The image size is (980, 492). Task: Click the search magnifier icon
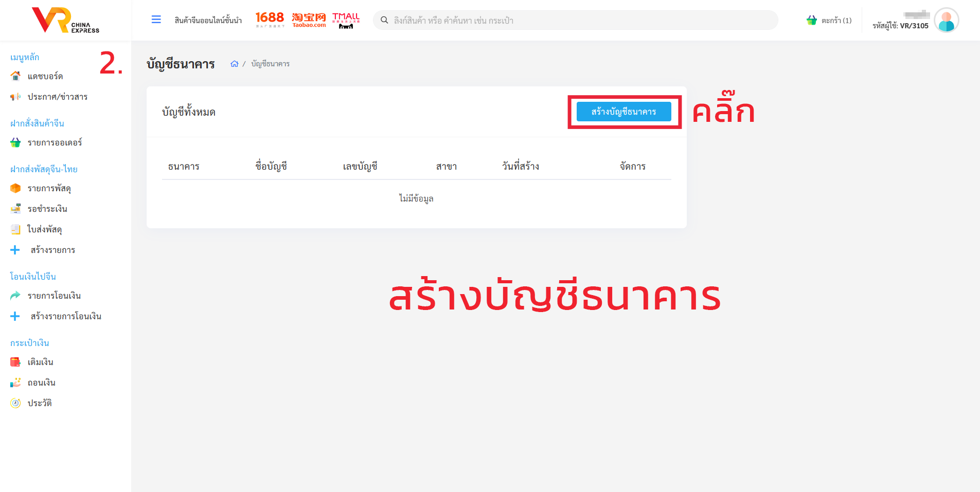coord(384,20)
